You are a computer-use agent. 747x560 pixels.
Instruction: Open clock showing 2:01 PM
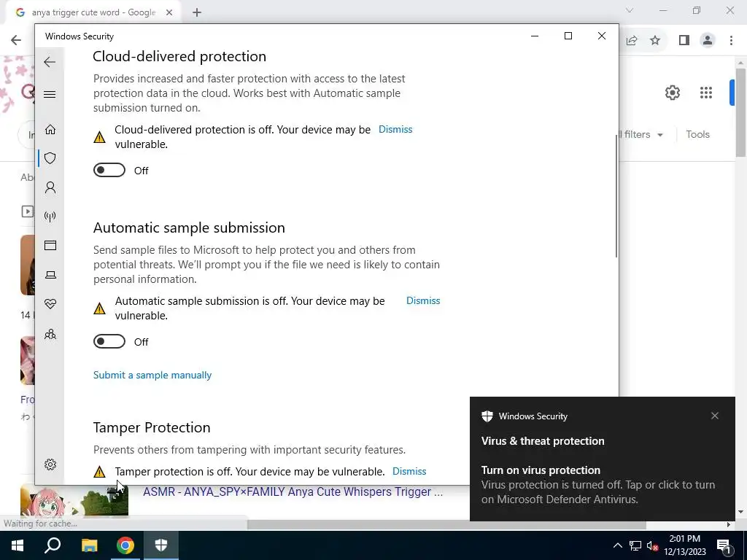pyautogui.click(x=684, y=545)
